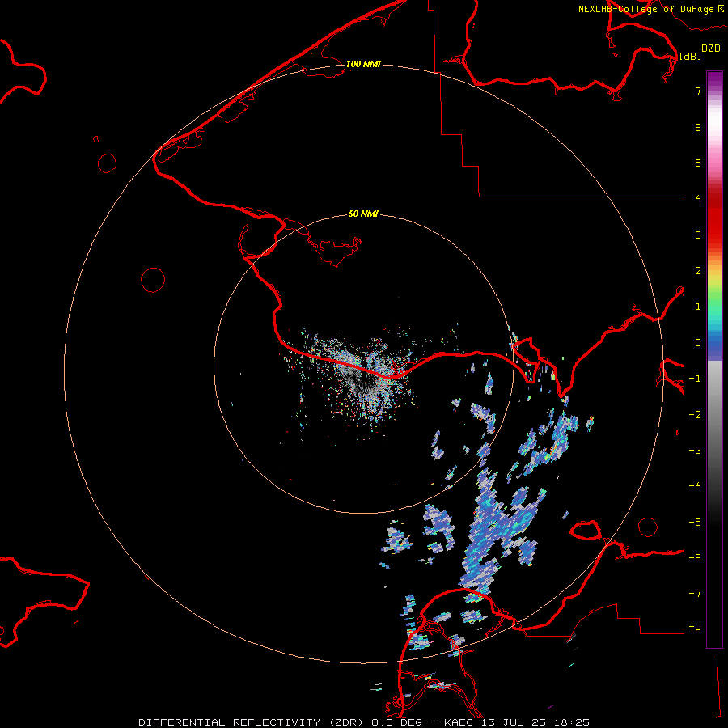Click the "DZD" product label above color scale
Screen dimensions: 728x728
(x=711, y=49)
